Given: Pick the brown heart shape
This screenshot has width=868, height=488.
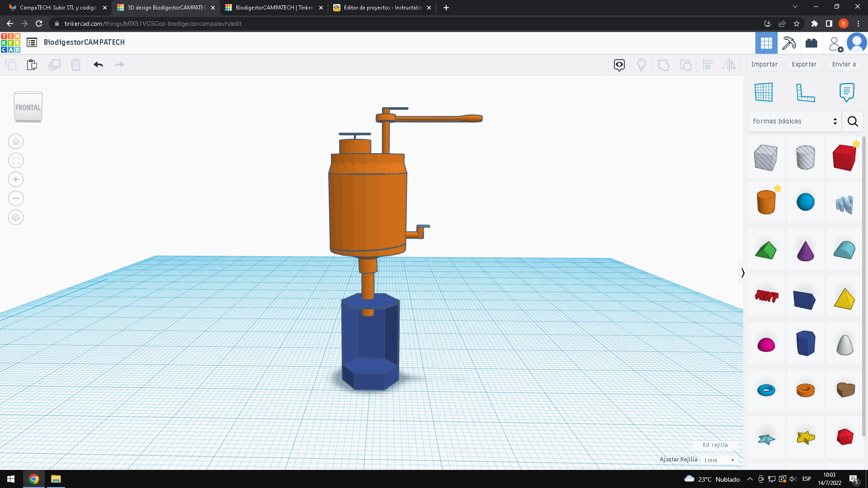Looking at the screenshot, I should tap(845, 389).
